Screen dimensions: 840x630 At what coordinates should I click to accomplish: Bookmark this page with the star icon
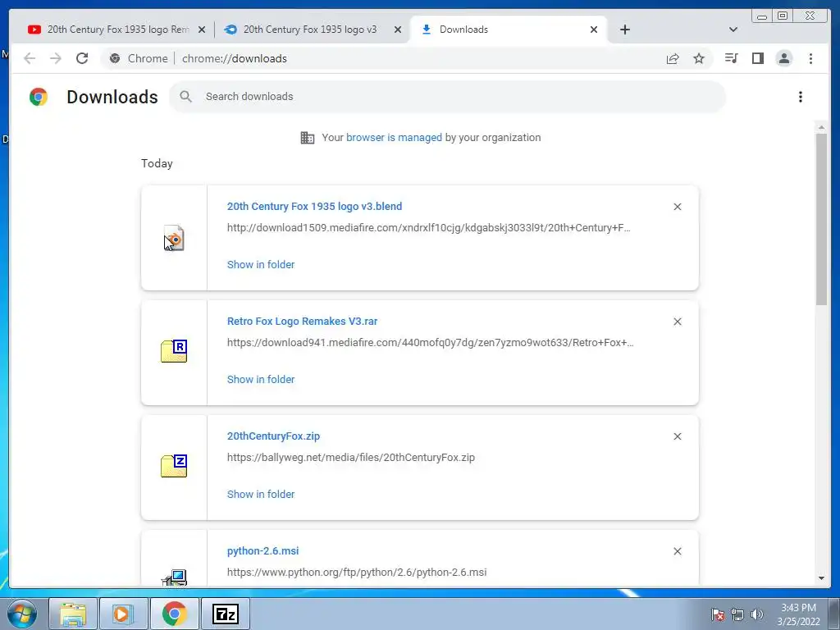coord(699,58)
